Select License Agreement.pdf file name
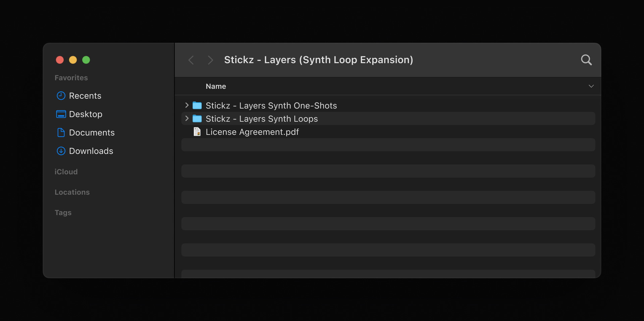This screenshot has width=644, height=321. (x=252, y=132)
